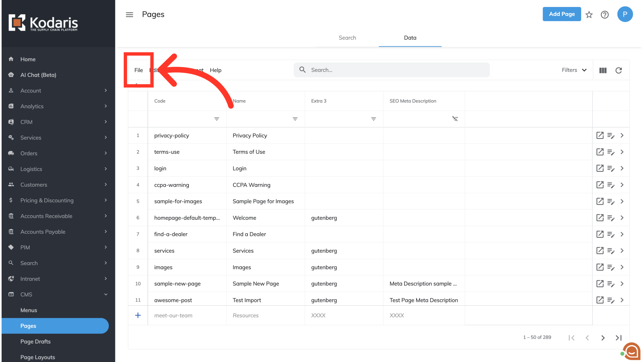Viewport: 644px width, 362px height.
Task: Open Privacy Policy row in new window
Action: [x=600, y=135]
